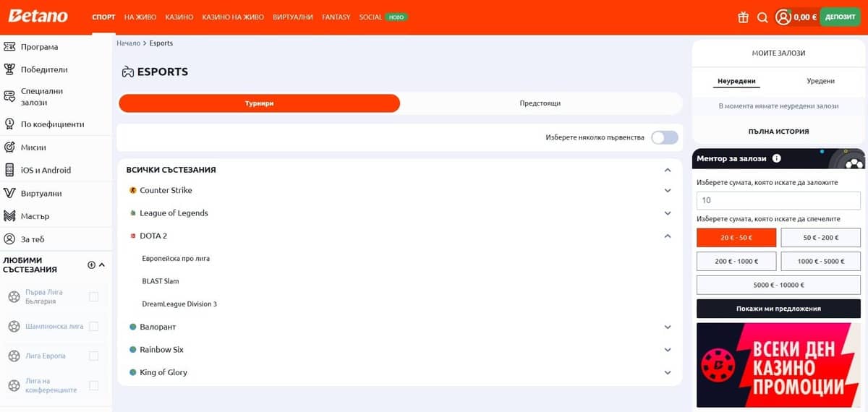
Task: Select the Неуредени bets tab
Action: tap(736, 82)
